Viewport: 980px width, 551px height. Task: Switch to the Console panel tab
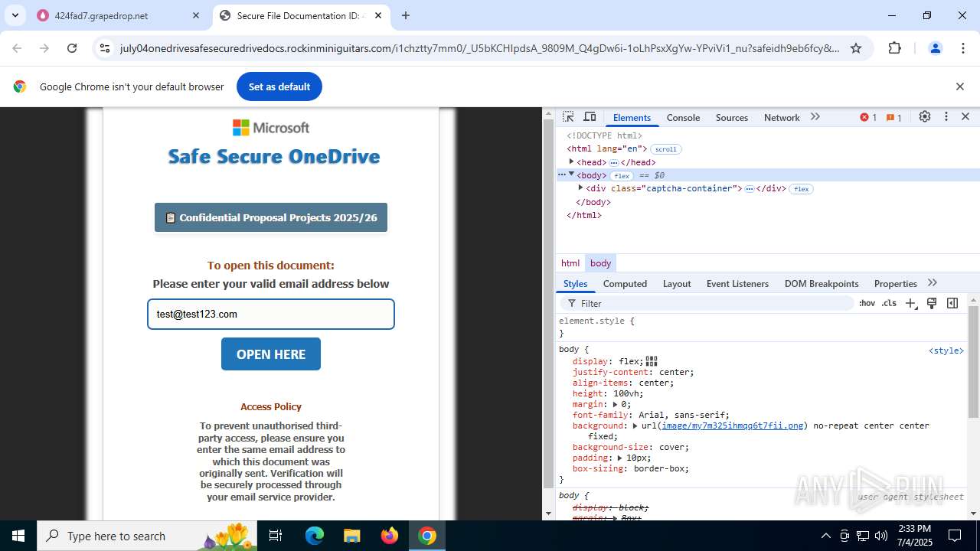[683, 118]
